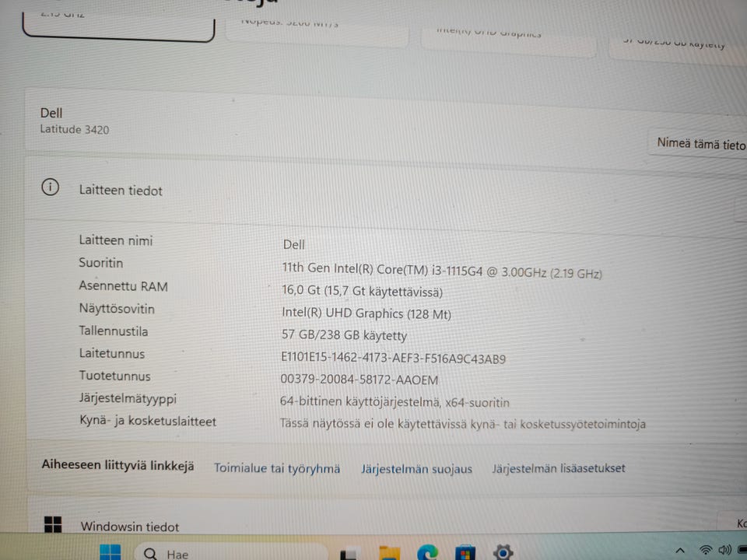The height and width of the screenshot is (560, 747).
Task: Open Task View from the taskbar
Action: [349, 555]
